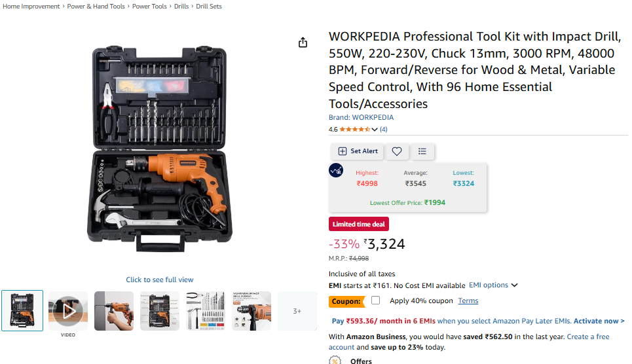Click coupon Terms link

click(x=468, y=300)
